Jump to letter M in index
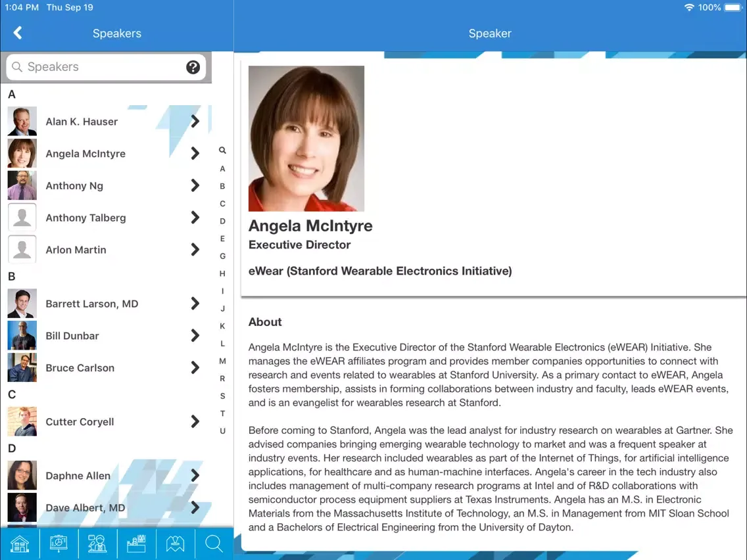747x560 pixels. point(222,361)
